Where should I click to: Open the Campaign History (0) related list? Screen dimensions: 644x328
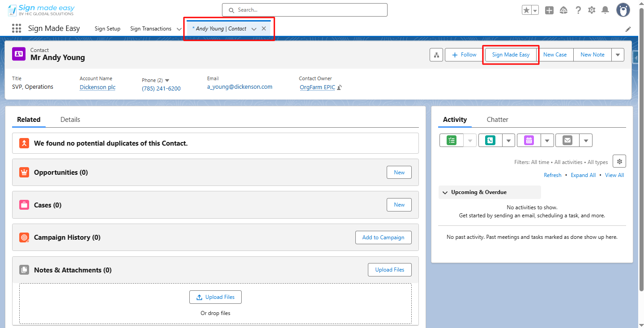pyautogui.click(x=67, y=237)
